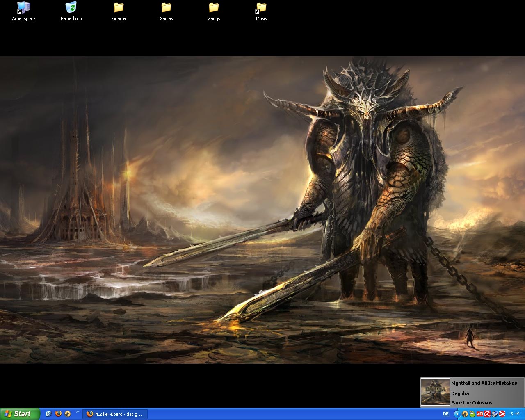Open the Gitarre folder on the desktop
This screenshot has height=420, width=525.
(119, 11)
